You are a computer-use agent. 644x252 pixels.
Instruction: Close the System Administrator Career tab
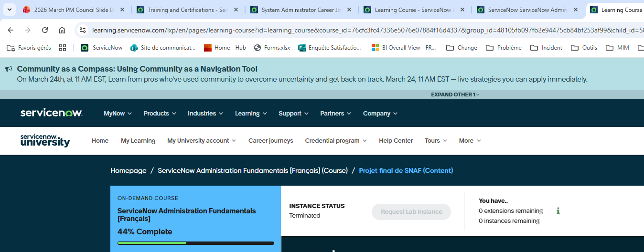click(x=350, y=10)
